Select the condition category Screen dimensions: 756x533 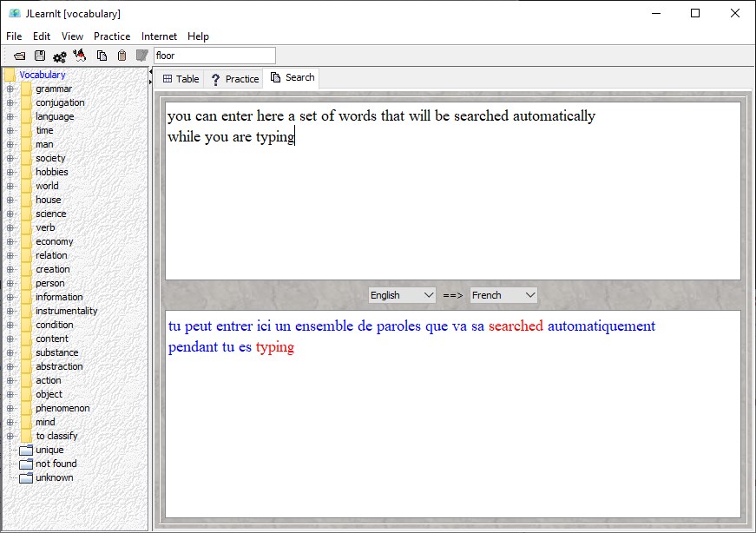pos(55,326)
